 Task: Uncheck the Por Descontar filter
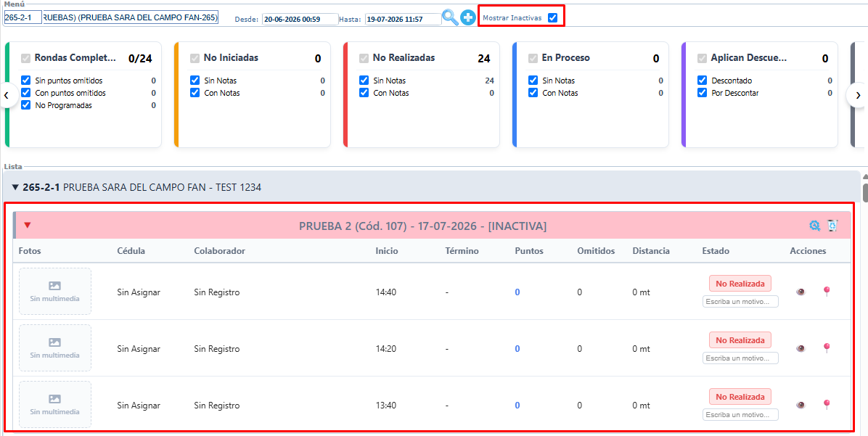(x=702, y=93)
